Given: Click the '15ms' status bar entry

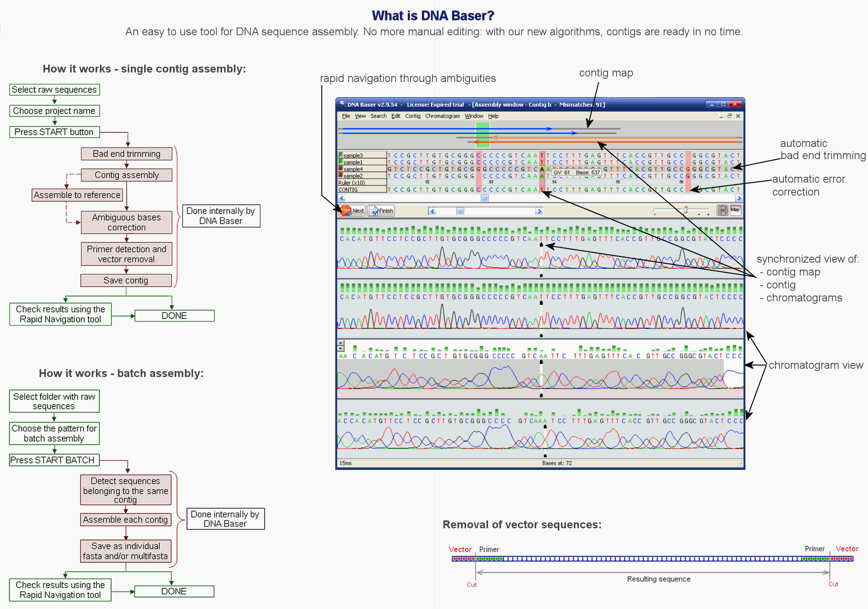Looking at the screenshot, I should (345, 463).
